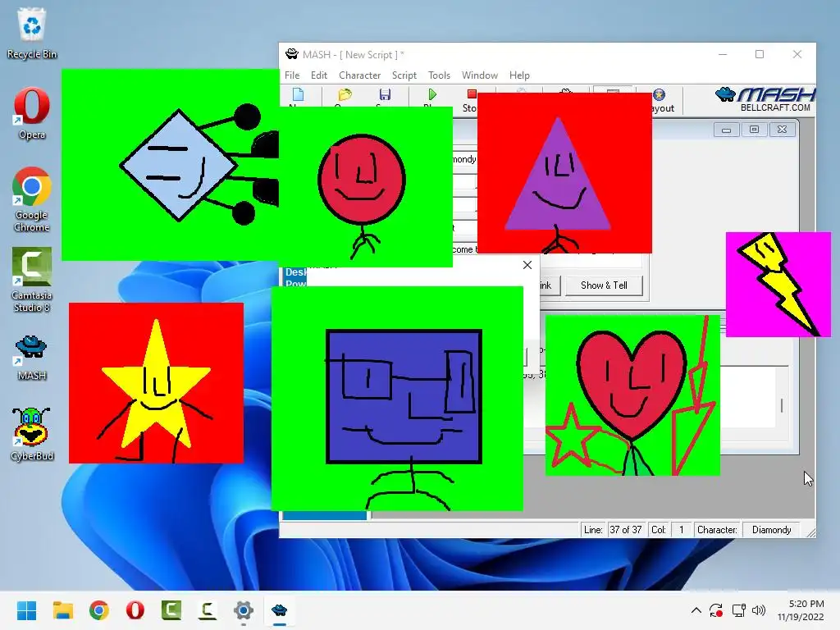The image size is (840, 630).
Task: Launch Chrome from the taskbar
Action: (99, 610)
